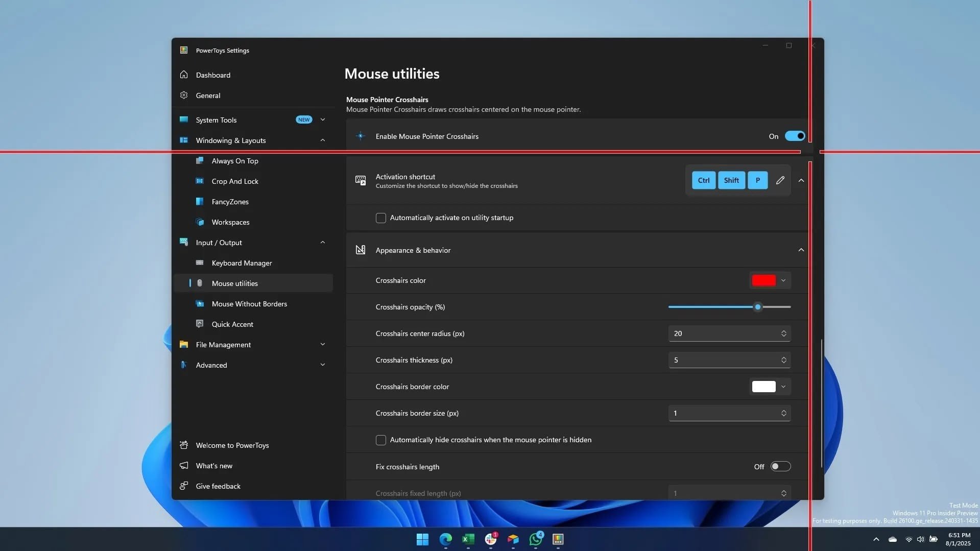980x551 pixels.
Task: Go to the Dashboard page
Action: tap(213, 75)
